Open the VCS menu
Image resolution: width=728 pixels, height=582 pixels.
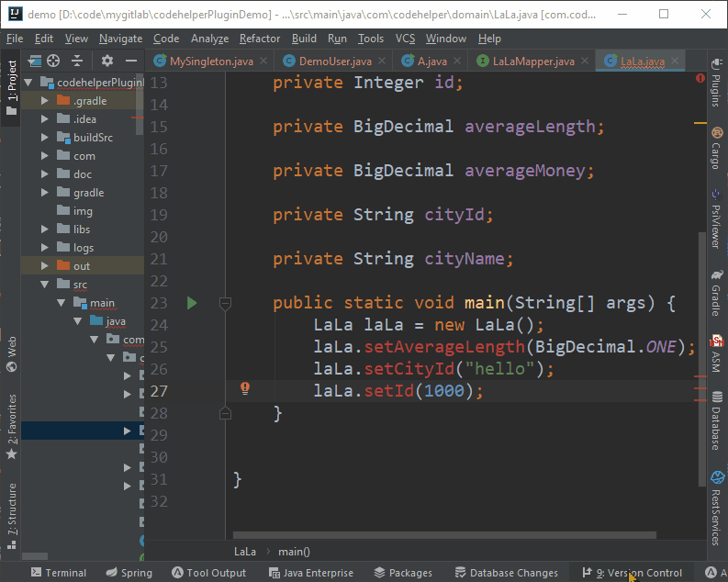click(406, 39)
